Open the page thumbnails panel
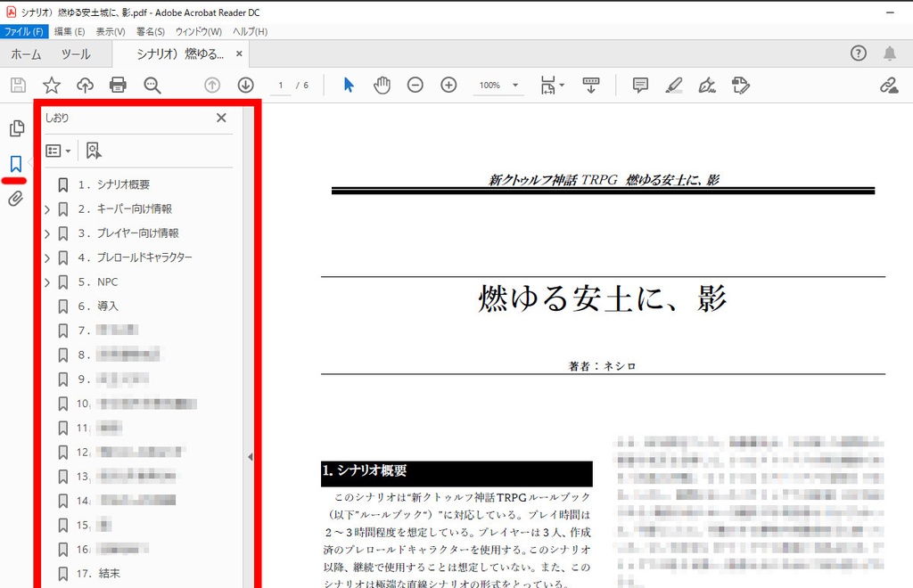The height and width of the screenshot is (588, 913). point(16,127)
